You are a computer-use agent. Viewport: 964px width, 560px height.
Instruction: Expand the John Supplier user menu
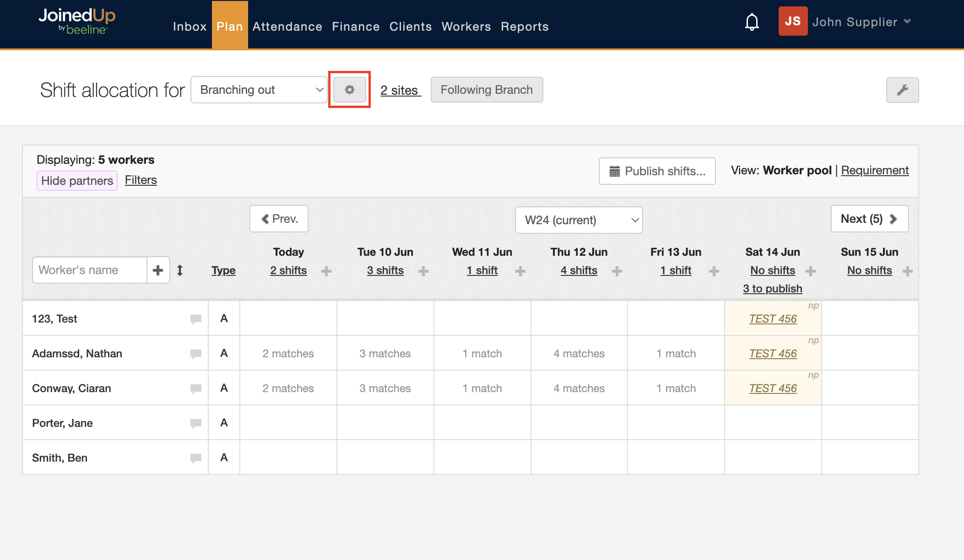861,22
